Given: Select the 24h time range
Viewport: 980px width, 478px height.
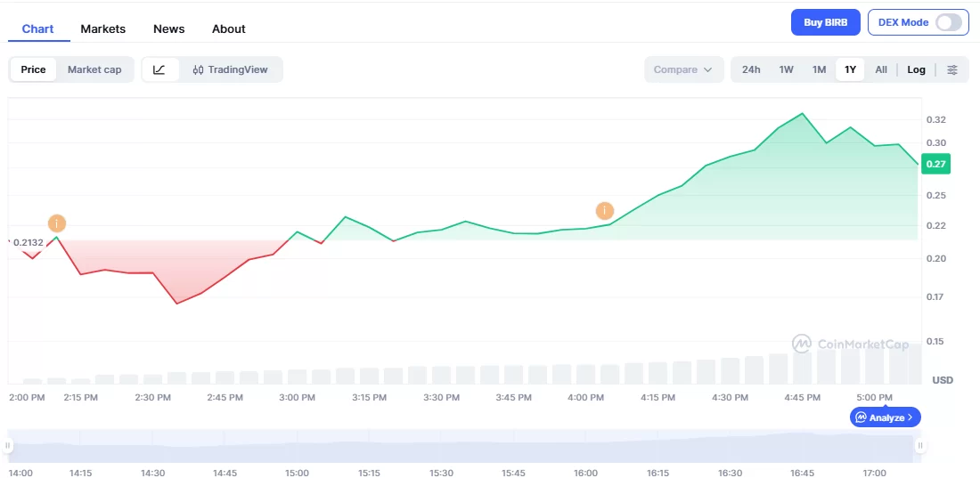Looking at the screenshot, I should pos(751,69).
